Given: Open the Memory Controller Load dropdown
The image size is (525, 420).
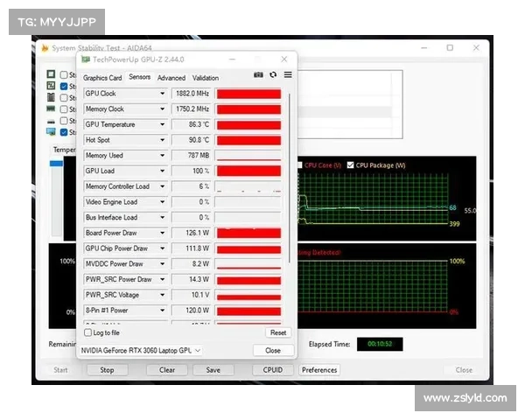Looking at the screenshot, I should click(x=163, y=186).
